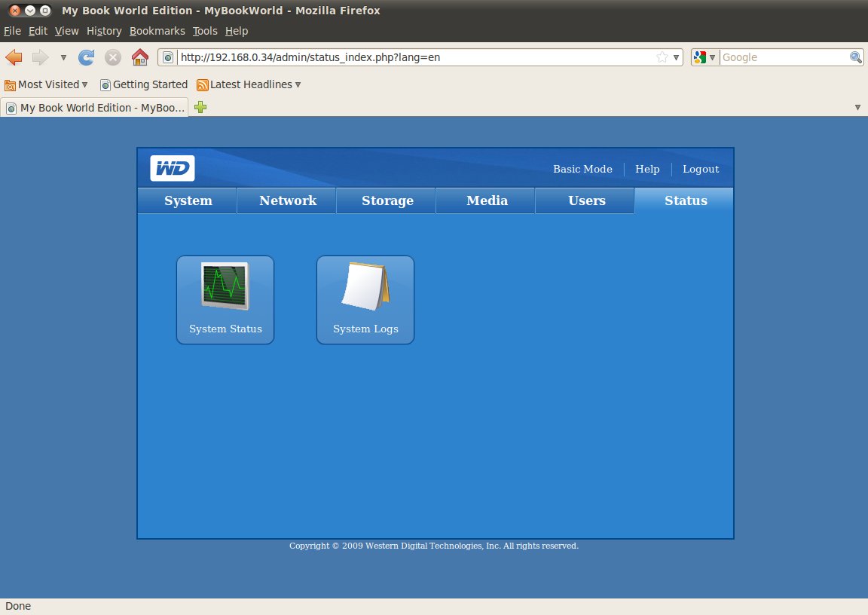Viewport: 868px width, 615px height.
Task: Open the Edit menu
Action: tap(38, 31)
